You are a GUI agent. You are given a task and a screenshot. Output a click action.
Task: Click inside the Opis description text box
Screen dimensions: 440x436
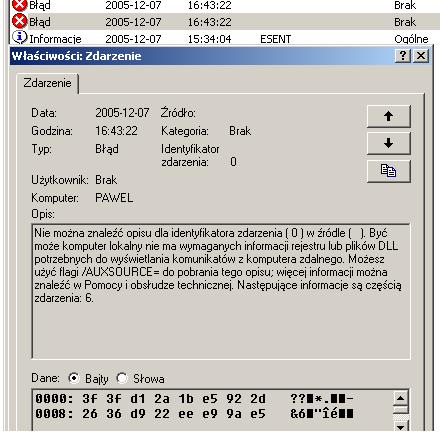(x=221, y=291)
